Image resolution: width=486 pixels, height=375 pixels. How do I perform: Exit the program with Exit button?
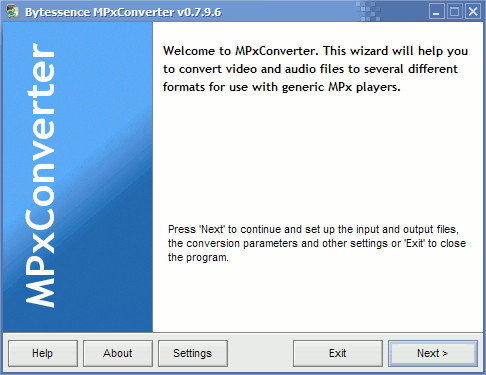coord(338,353)
